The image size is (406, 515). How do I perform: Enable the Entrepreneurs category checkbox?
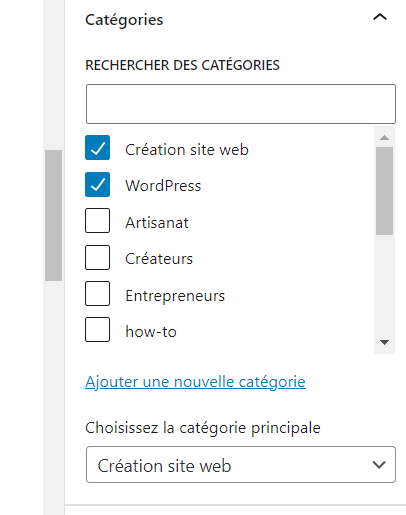[x=97, y=293]
